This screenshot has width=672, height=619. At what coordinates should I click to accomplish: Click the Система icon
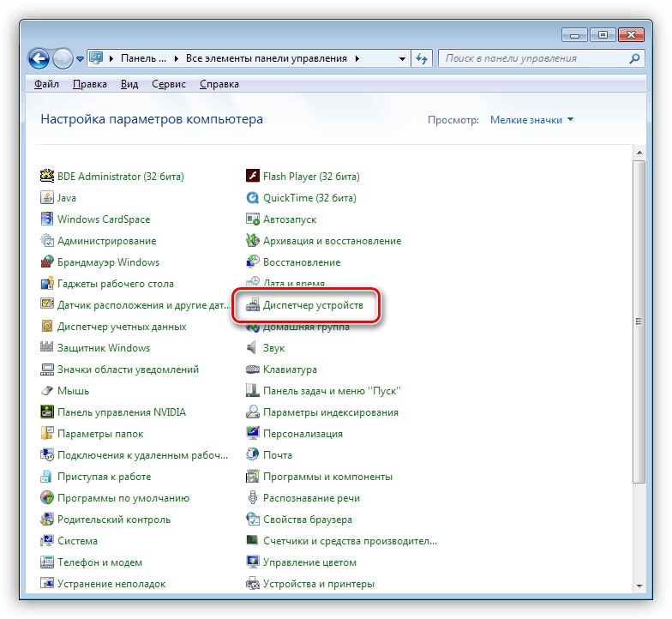click(46, 540)
